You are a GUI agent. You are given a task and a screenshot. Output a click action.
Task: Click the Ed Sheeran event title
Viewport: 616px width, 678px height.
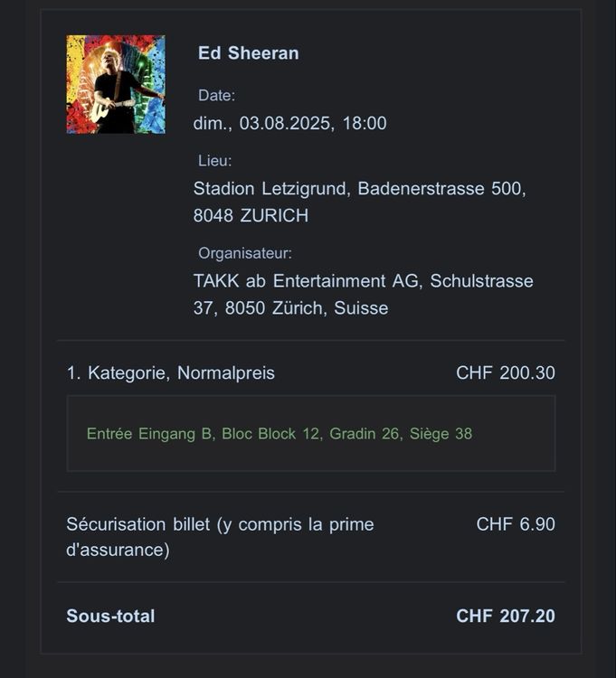click(249, 53)
